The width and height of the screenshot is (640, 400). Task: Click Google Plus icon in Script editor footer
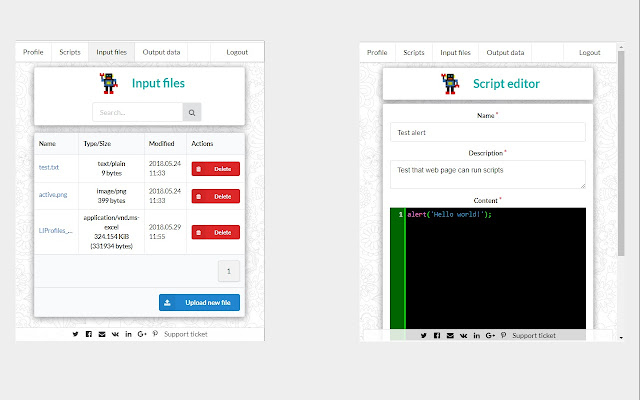point(490,335)
